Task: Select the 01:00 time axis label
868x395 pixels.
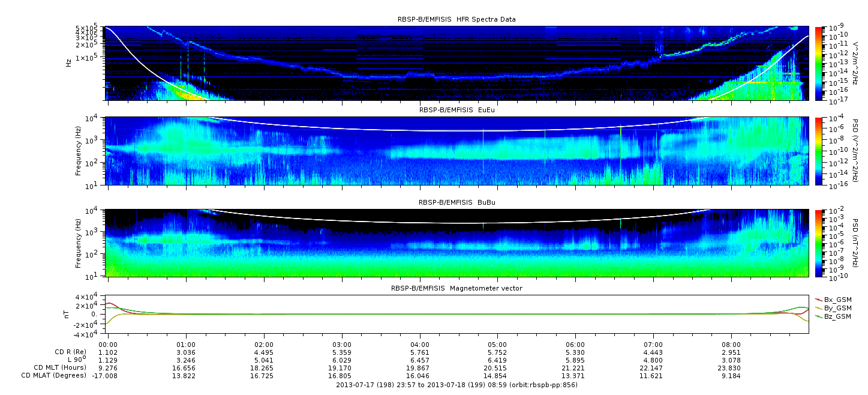Action: click(186, 345)
